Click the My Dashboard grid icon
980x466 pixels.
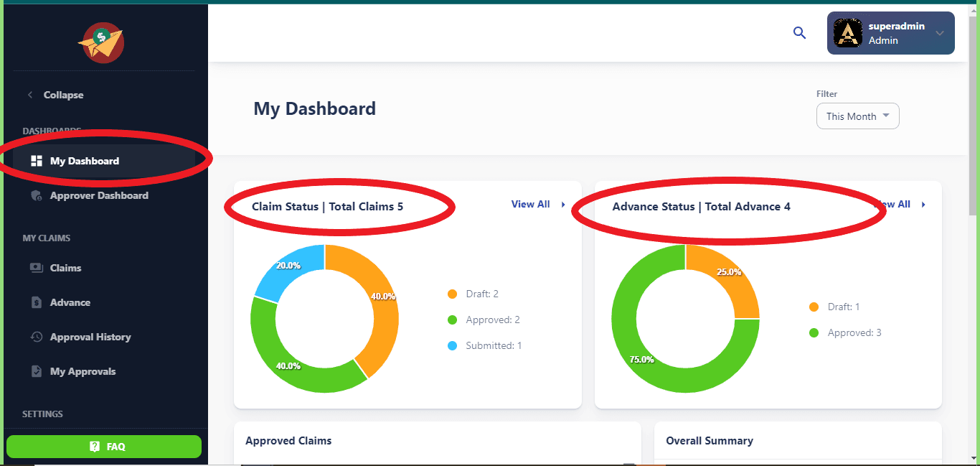(37, 161)
